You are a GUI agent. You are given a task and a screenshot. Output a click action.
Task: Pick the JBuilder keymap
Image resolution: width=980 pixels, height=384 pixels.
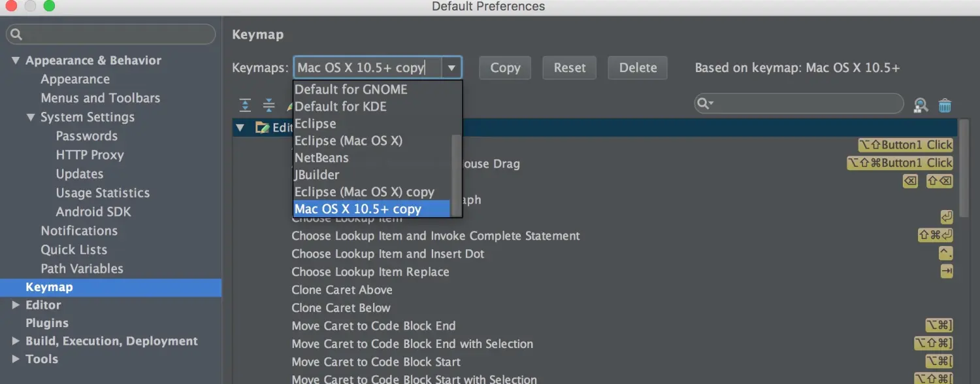(x=372, y=175)
